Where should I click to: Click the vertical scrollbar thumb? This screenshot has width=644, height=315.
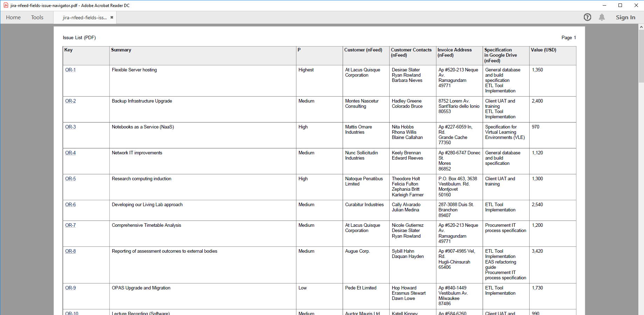pos(641,56)
